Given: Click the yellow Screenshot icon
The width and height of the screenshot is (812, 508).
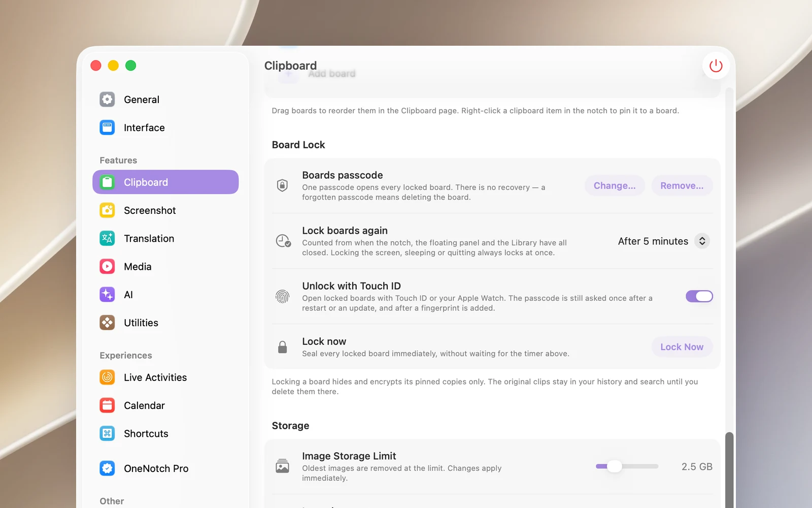Looking at the screenshot, I should [107, 210].
